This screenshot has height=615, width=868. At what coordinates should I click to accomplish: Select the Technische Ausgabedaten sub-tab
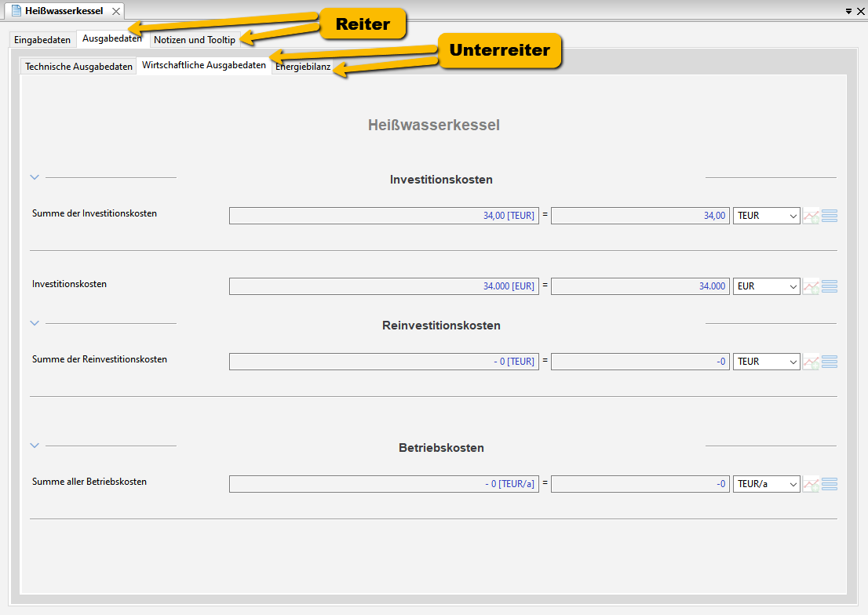(x=78, y=67)
